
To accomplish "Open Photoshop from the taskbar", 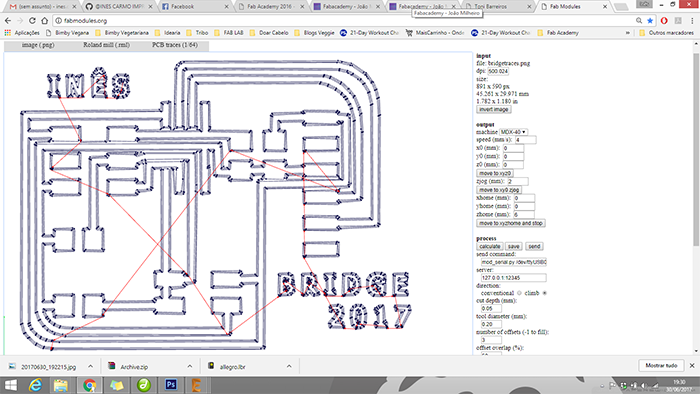I will [x=171, y=385].
